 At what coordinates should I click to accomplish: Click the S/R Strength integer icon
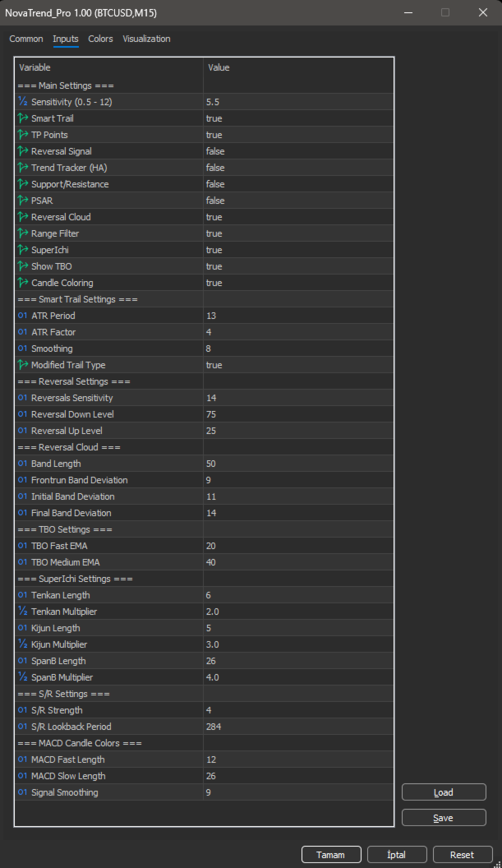click(x=23, y=710)
